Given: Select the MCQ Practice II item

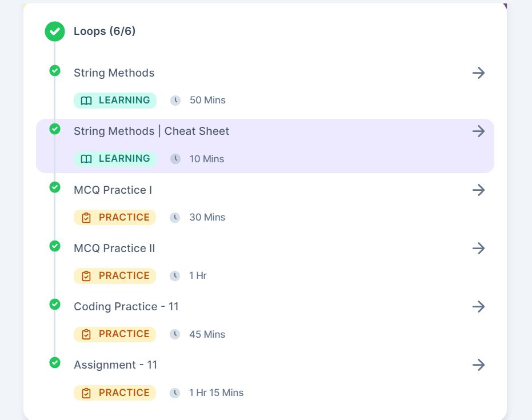Looking at the screenshot, I should coord(114,248).
